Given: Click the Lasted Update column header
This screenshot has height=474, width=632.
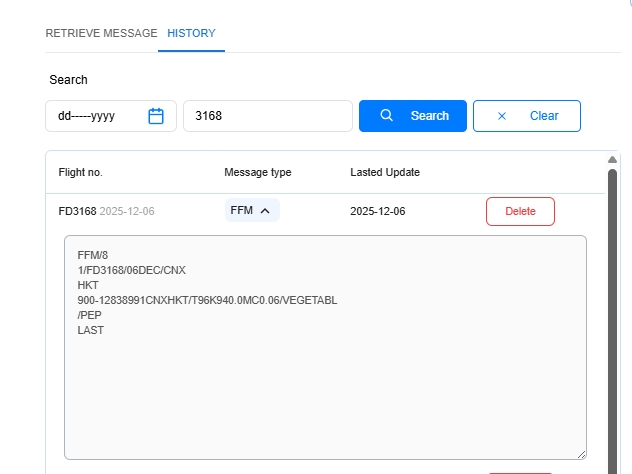Looking at the screenshot, I should click(385, 172).
